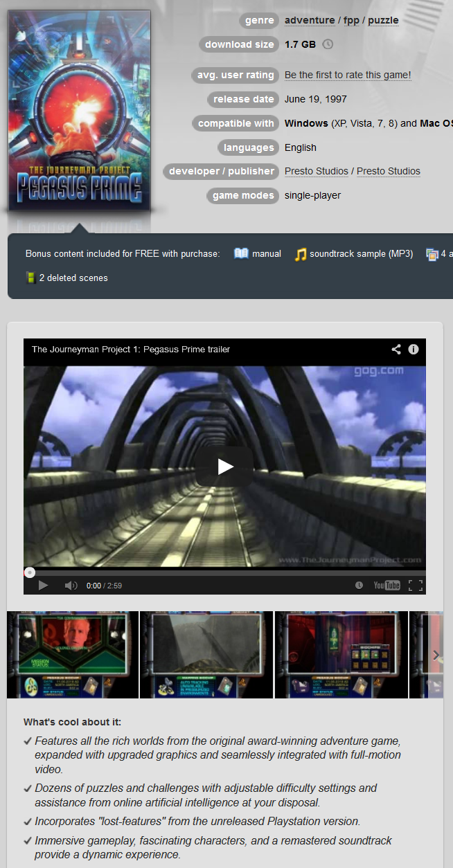Click 'Be the first to rate this game!' link
The image size is (453, 868).
348,75
